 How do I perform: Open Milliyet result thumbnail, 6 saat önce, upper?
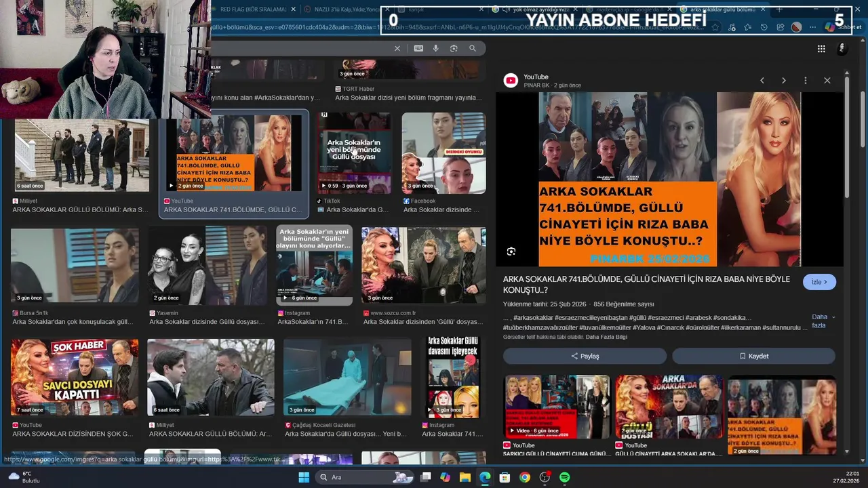pos(81,155)
